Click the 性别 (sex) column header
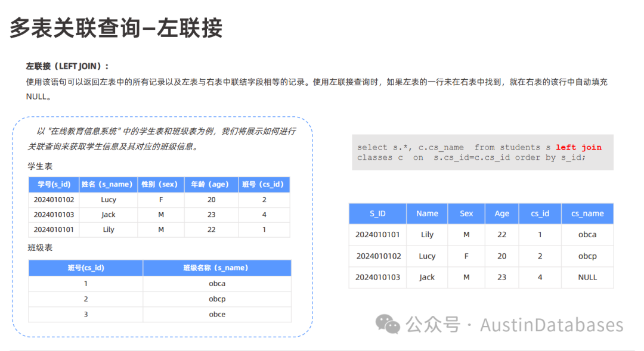This screenshot has height=351, width=644. point(161,184)
